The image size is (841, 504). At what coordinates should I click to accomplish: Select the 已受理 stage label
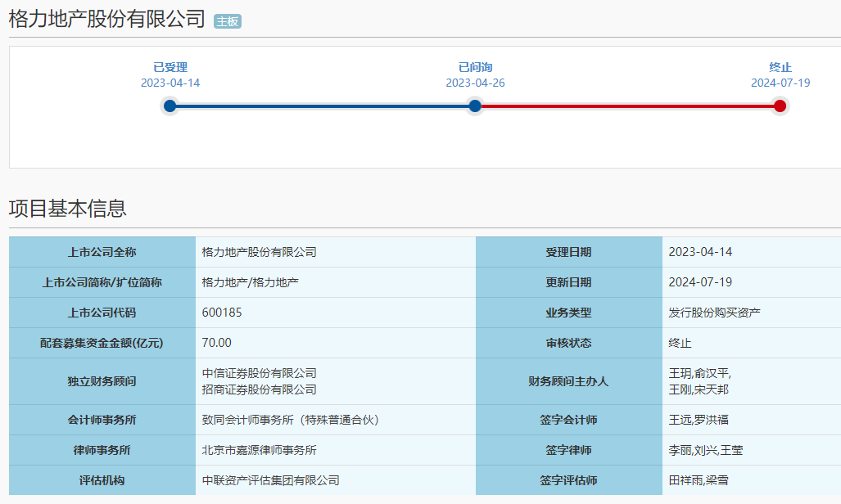point(170,67)
